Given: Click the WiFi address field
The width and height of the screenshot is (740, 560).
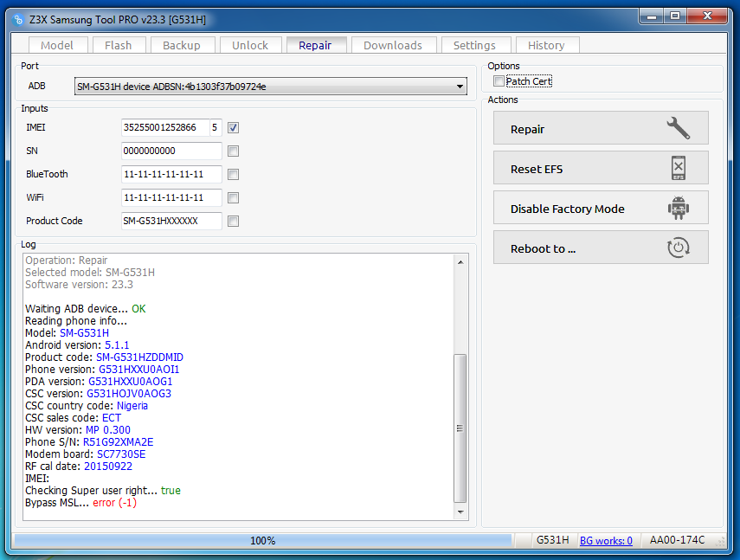Looking at the screenshot, I should pyautogui.click(x=171, y=197).
